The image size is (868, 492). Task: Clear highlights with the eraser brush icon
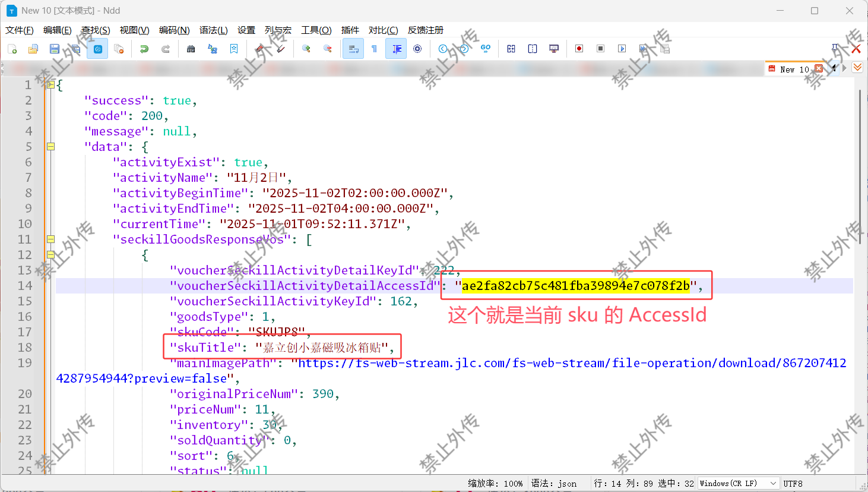point(281,49)
